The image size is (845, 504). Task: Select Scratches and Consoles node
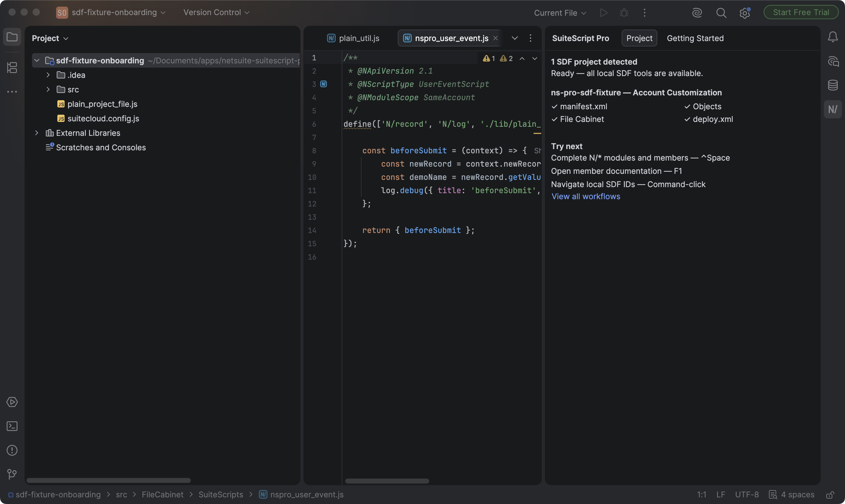96,147
